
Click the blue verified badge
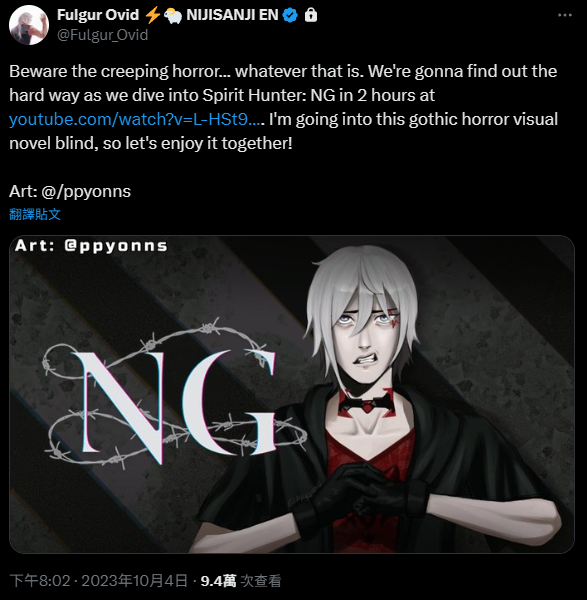pos(290,15)
